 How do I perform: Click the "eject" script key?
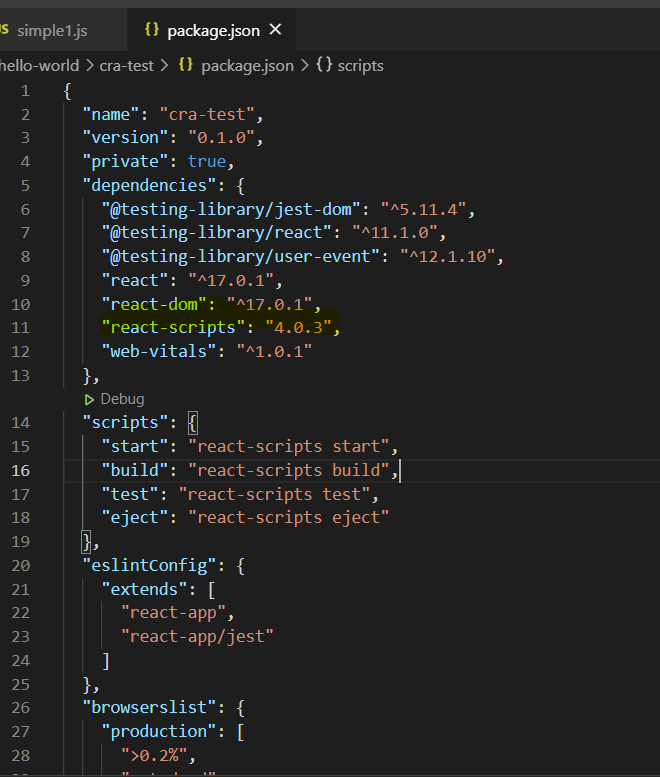point(135,518)
